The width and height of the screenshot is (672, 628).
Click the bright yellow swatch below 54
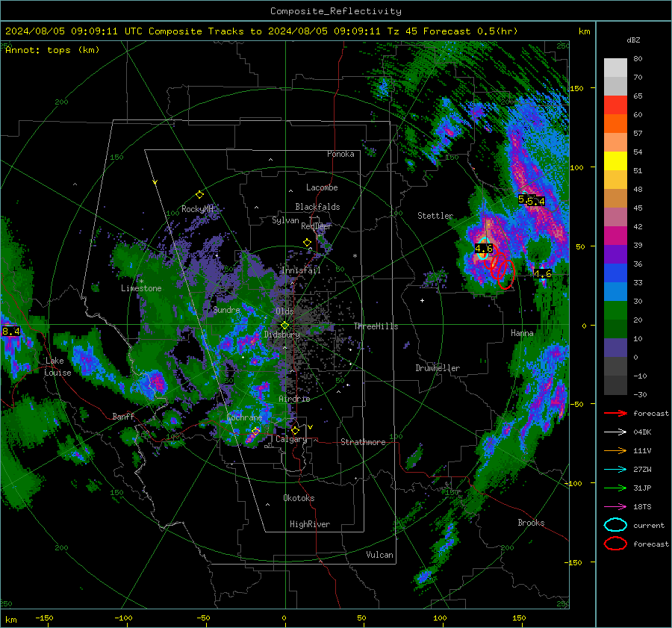(x=615, y=161)
